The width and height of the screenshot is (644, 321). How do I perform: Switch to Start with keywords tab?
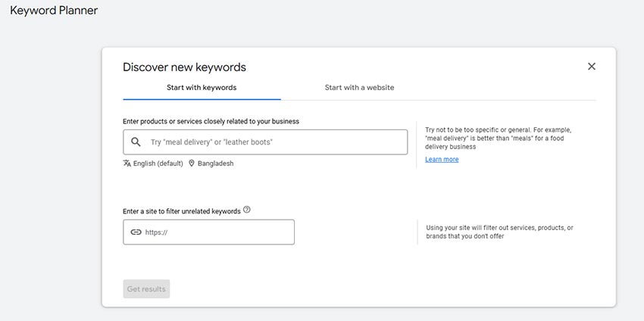[x=202, y=87]
